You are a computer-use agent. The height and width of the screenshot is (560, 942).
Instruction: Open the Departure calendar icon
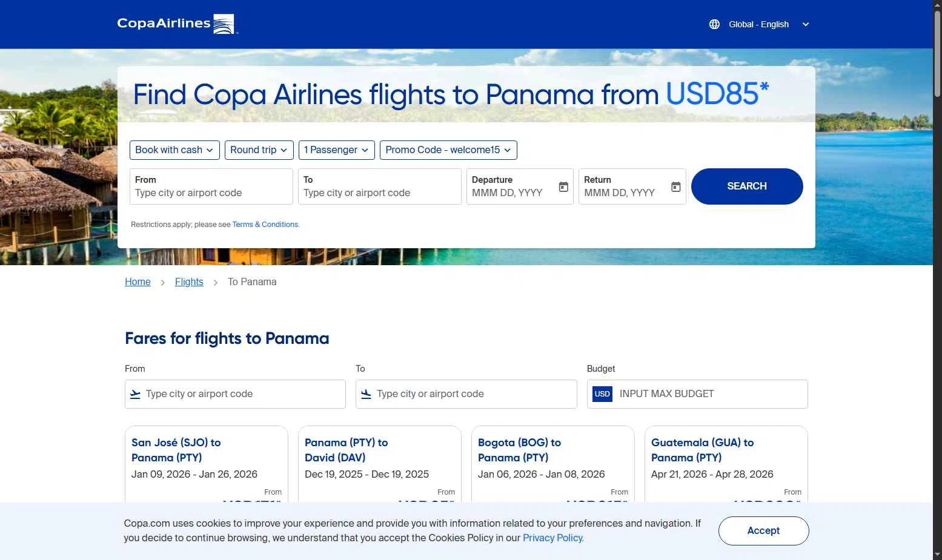coord(563,187)
